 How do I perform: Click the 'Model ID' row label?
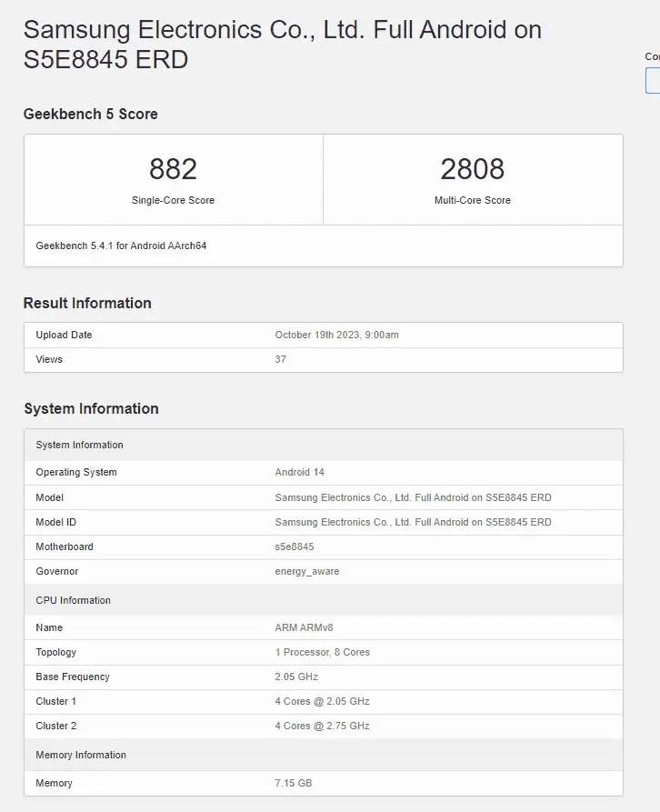click(55, 523)
